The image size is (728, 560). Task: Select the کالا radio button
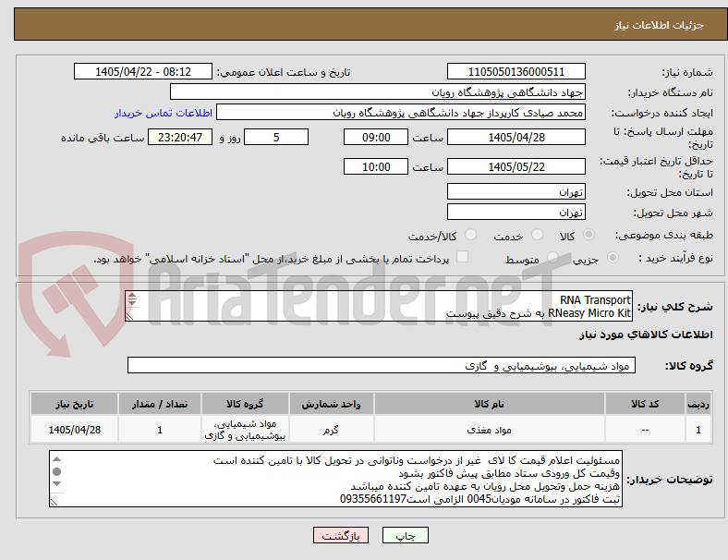click(588, 235)
